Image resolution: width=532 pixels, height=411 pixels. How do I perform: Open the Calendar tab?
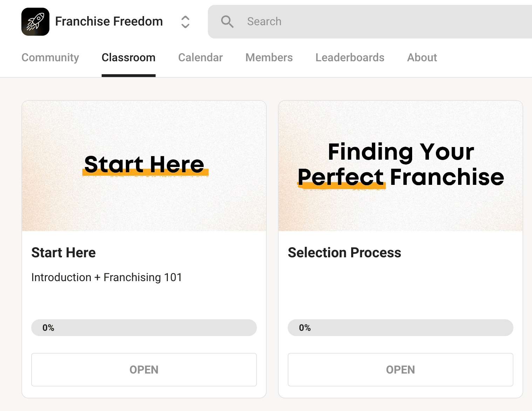pos(200,57)
